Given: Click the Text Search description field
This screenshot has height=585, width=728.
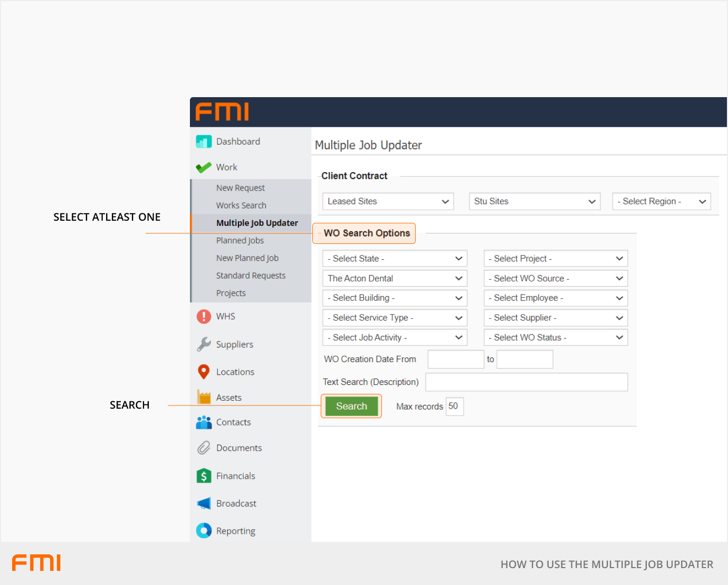Looking at the screenshot, I should tap(526, 382).
